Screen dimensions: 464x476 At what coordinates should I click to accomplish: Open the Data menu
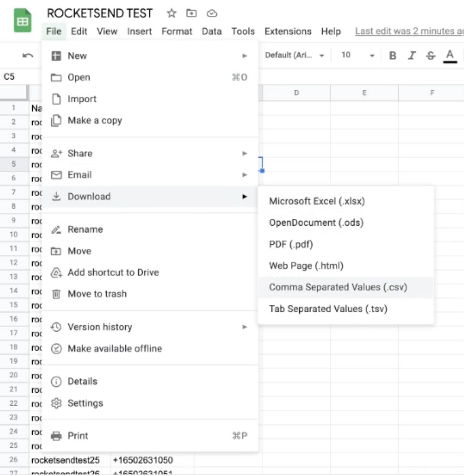pos(212,31)
